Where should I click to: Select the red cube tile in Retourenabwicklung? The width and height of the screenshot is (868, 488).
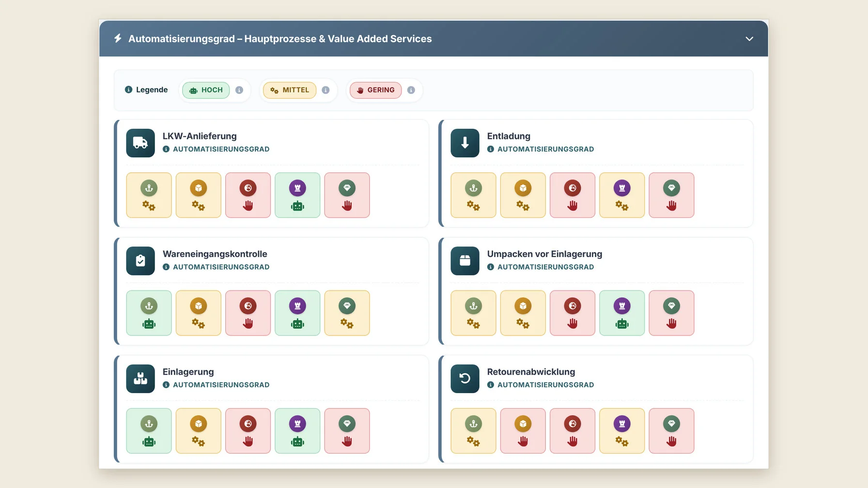pos(523,431)
